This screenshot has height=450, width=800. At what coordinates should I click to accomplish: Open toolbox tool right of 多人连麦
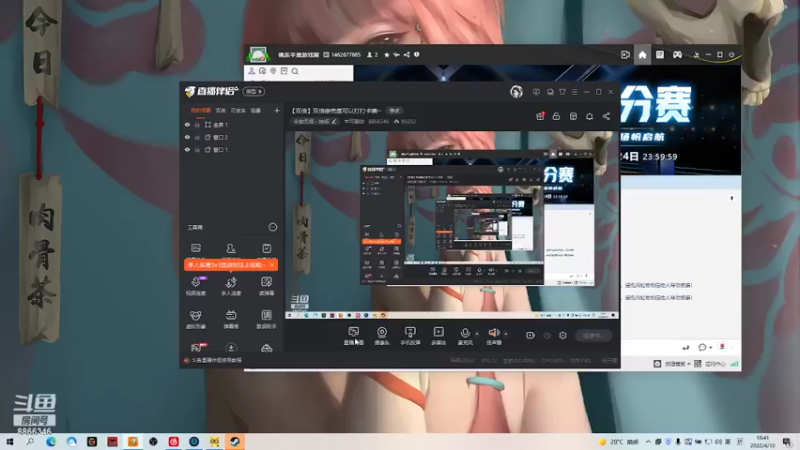pos(266,286)
